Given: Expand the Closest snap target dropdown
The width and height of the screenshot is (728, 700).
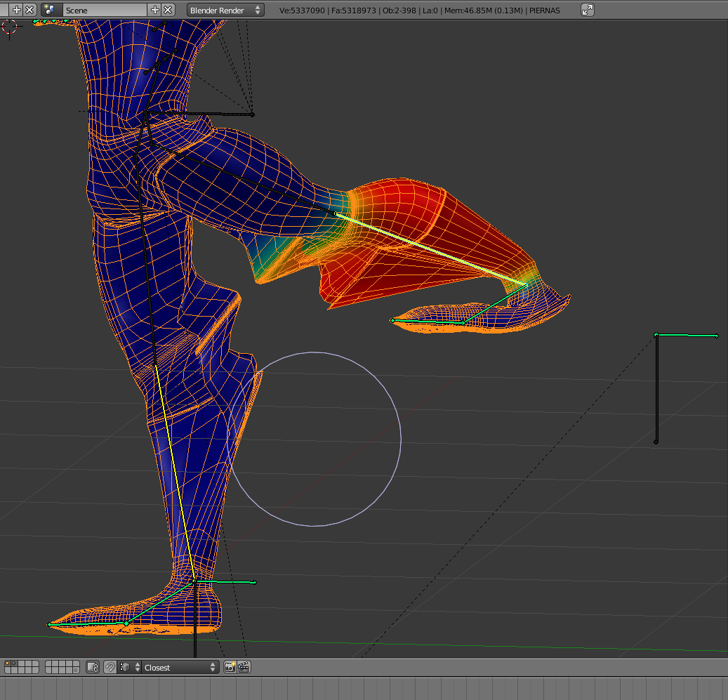Looking at the screenshot, I should [180, 667].
